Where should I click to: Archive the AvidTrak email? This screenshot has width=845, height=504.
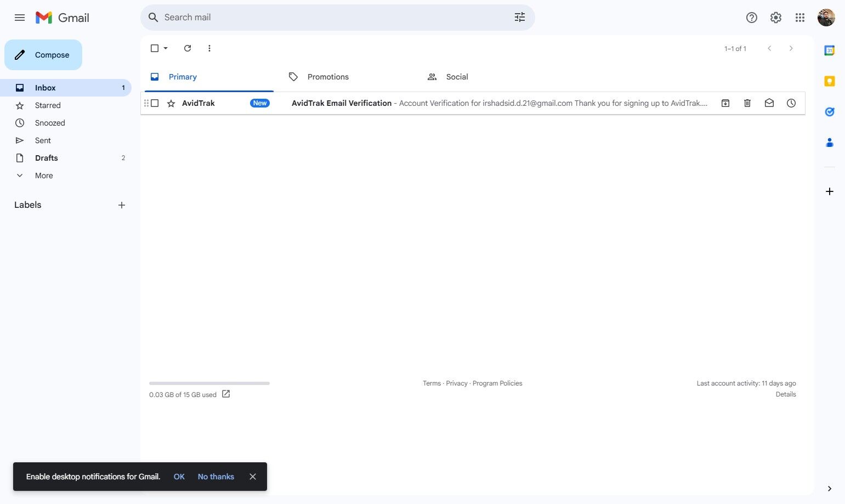click(725, 103)
